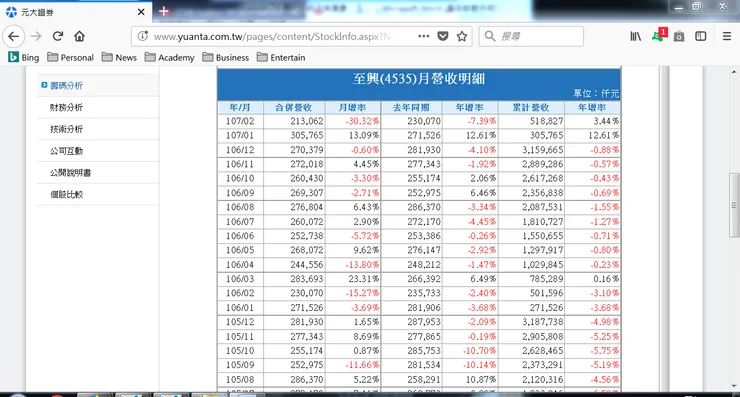Open the extension with red badge
740x397 pixels.
[659, 35]
